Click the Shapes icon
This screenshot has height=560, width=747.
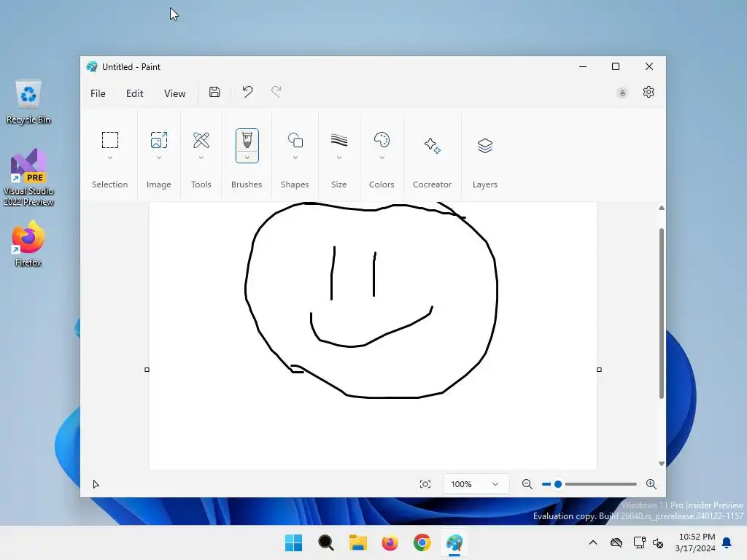295,140
